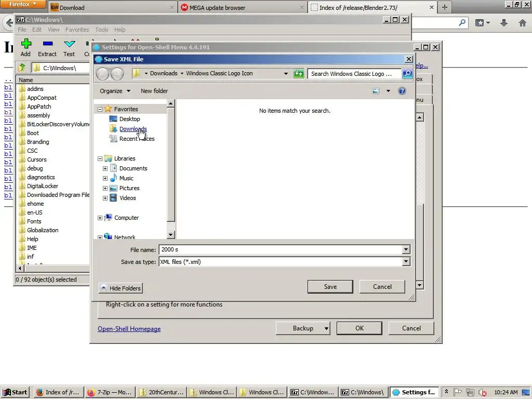Click Firefox search magnifier icon

point(462,23)
